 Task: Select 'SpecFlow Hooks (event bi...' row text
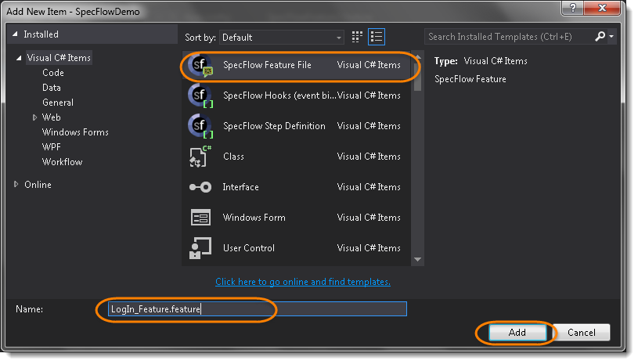(279, 96)
